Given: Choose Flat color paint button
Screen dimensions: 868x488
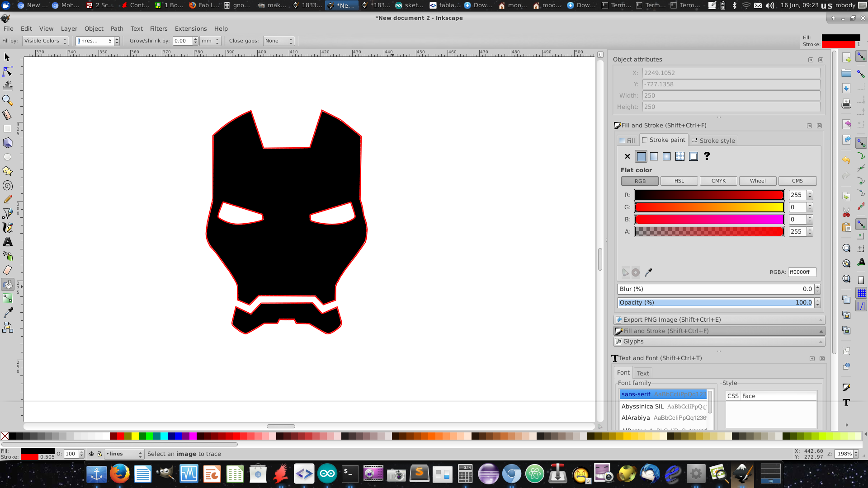Looking at the screenshot, I should (641, 156).
